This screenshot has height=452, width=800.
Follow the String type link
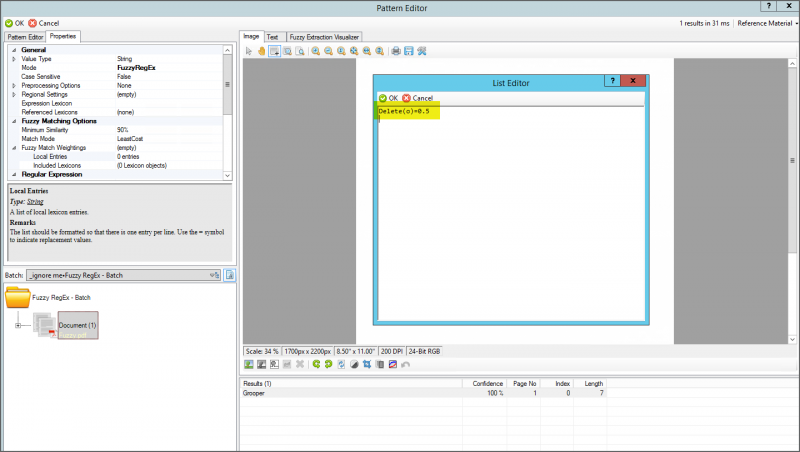pyautogui.click(x=35, y=202)
